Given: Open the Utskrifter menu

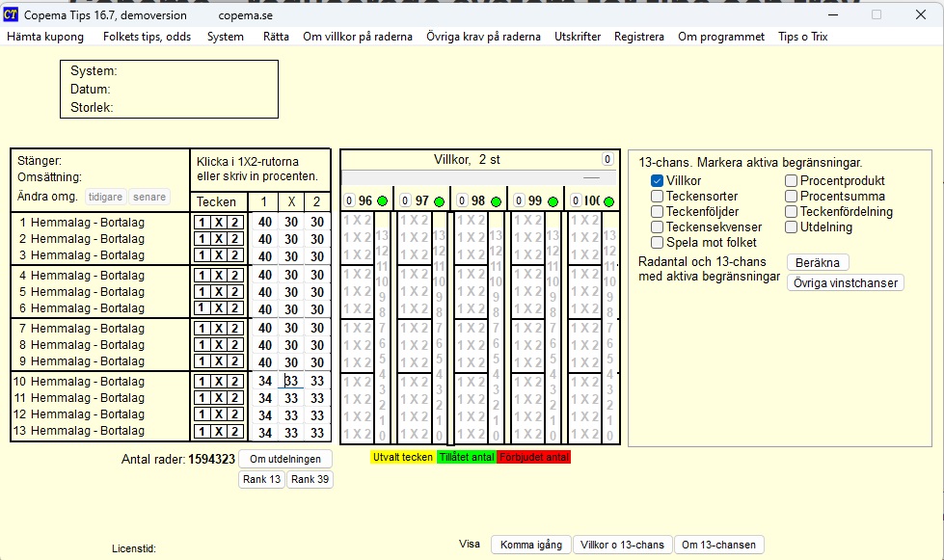Looking at the screenshot, I should [x=577, y=37].
